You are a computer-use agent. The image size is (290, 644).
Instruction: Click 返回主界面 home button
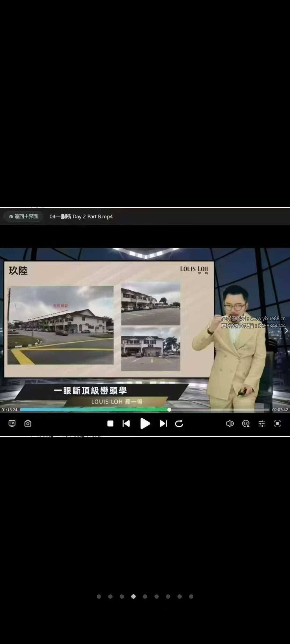[x=23, y=216]
